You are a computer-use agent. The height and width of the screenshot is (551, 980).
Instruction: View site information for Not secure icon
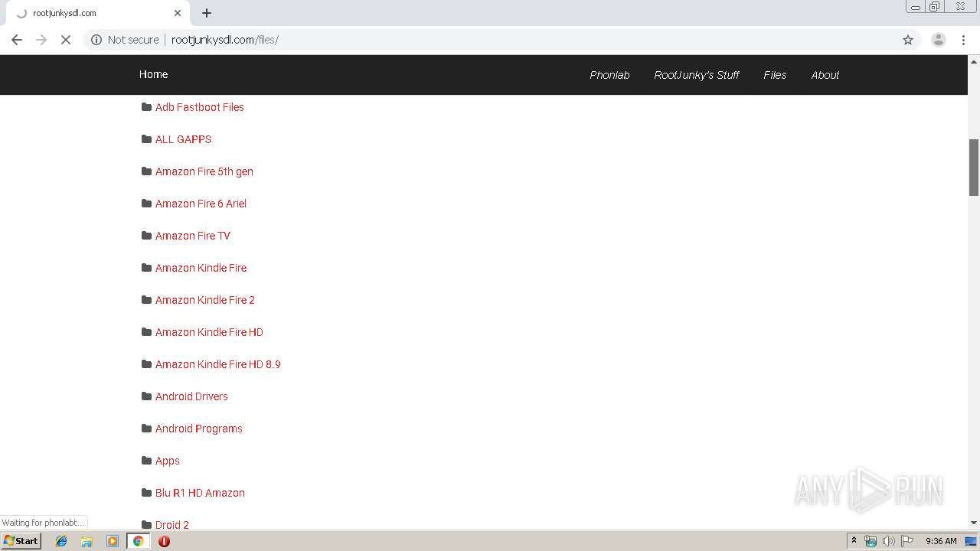(x=96, y=40)
